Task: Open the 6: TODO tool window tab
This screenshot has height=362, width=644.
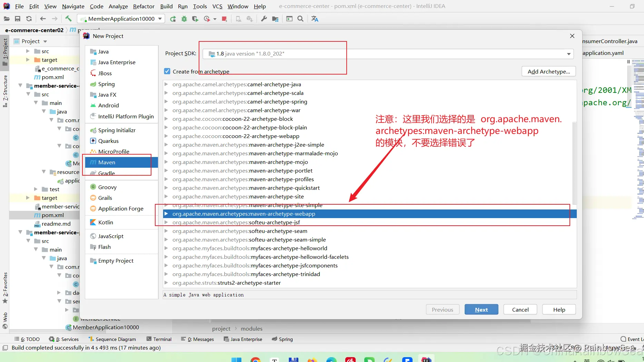Action: pos(27,339)
